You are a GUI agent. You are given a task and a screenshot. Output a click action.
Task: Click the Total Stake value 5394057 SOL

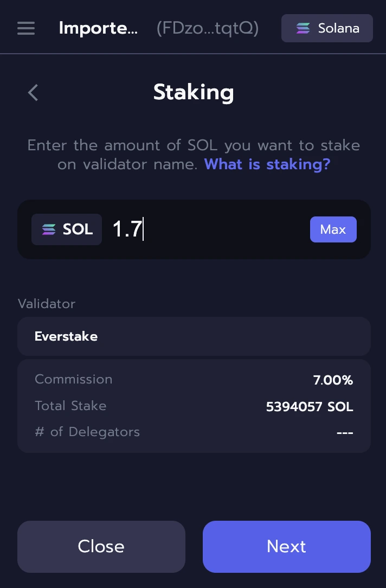[309, 406]
